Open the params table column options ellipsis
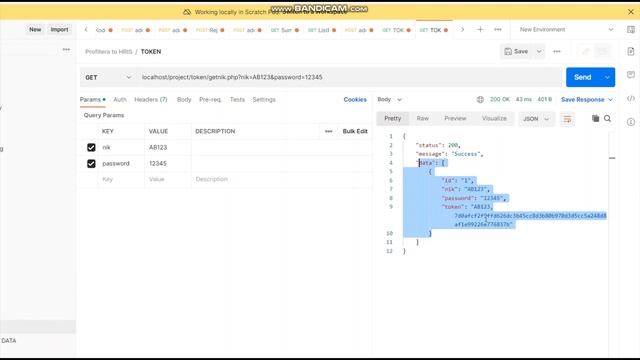This screenshot has width=640, height=360. click(329, 131)
